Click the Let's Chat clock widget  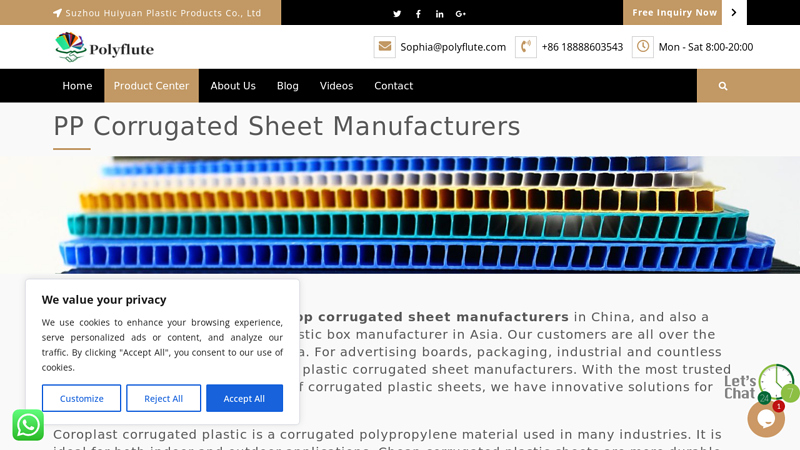coord(761,384)
